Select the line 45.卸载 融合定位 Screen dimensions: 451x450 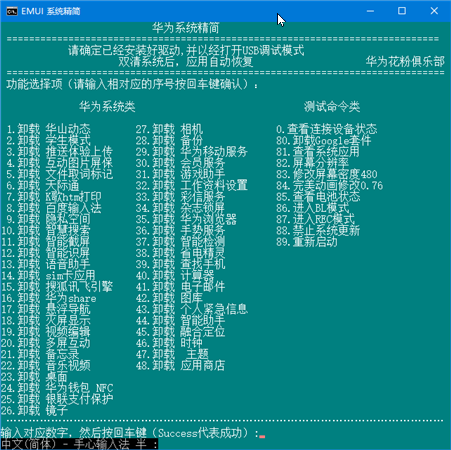(x=180, y=332)
